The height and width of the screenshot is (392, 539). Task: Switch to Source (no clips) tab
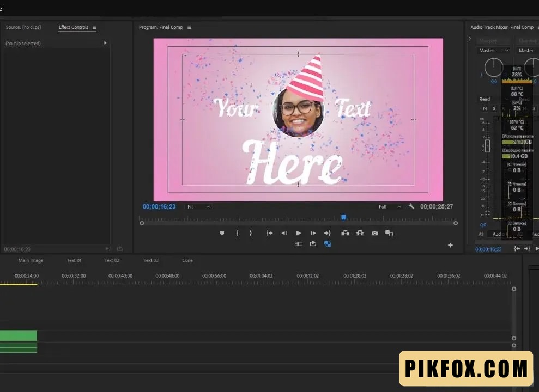23,27
